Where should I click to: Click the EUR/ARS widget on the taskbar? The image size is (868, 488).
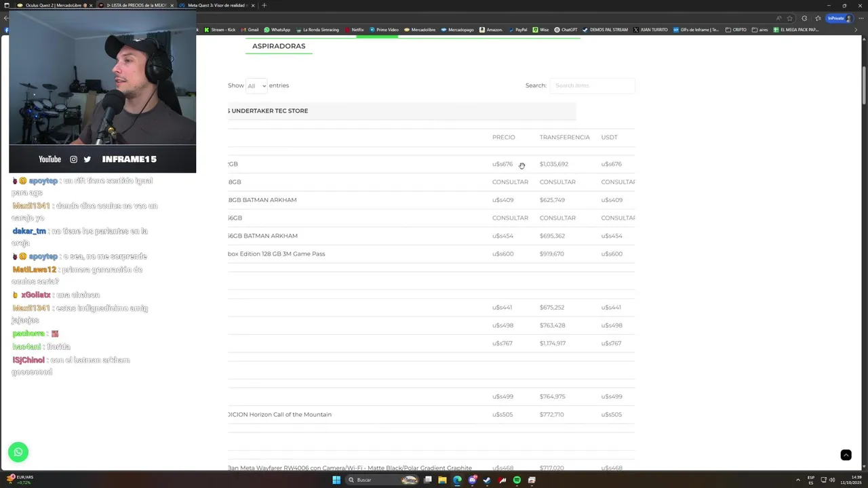click(20, 480)
